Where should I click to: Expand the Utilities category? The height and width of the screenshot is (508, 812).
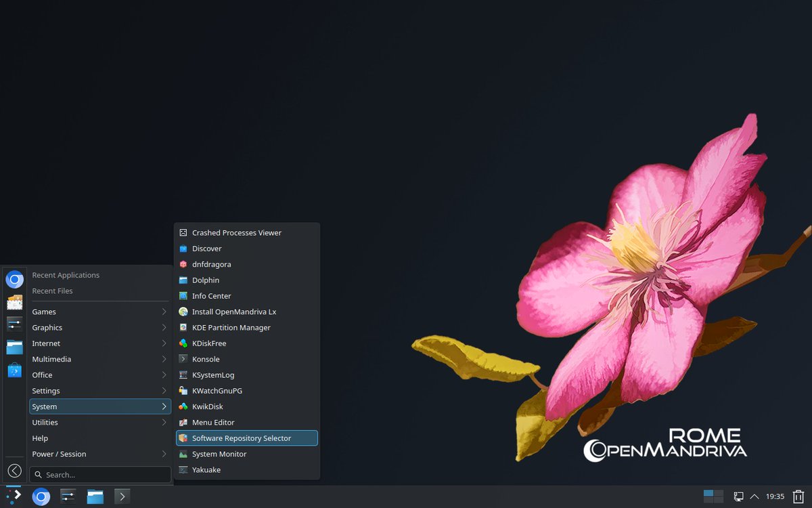(99, 422)
